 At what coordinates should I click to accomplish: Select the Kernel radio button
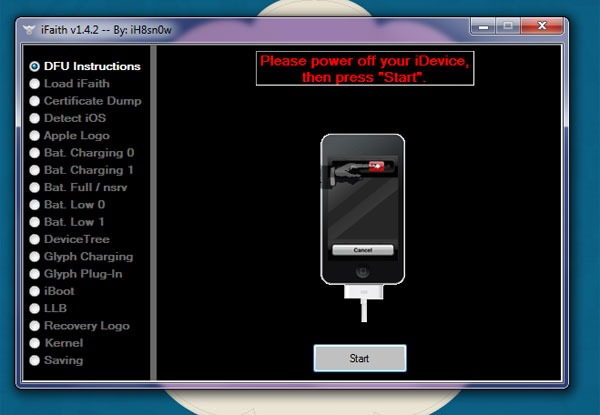click(x=34, y=343)
